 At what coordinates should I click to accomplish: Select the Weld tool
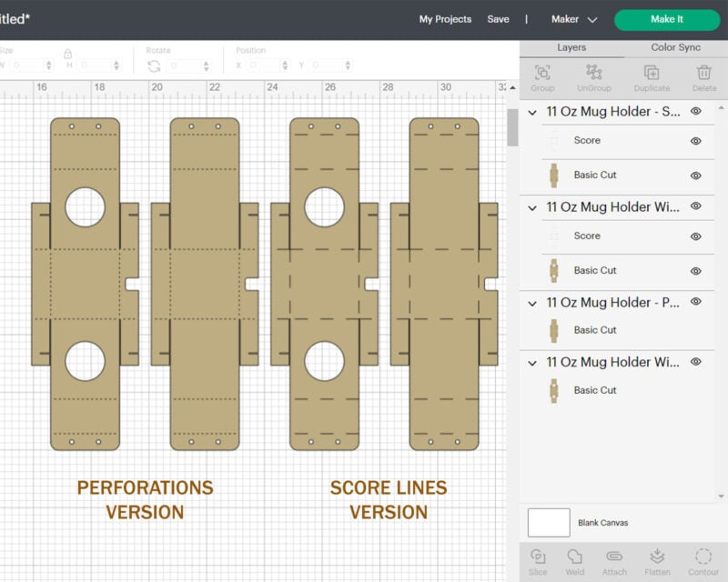tap(575, 561)
